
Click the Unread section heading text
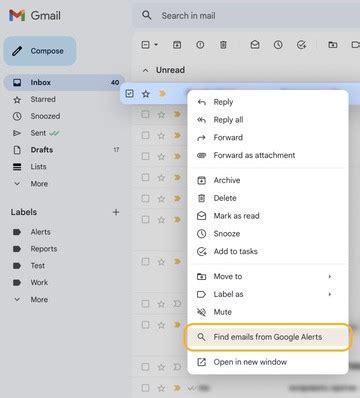point(170,70)
